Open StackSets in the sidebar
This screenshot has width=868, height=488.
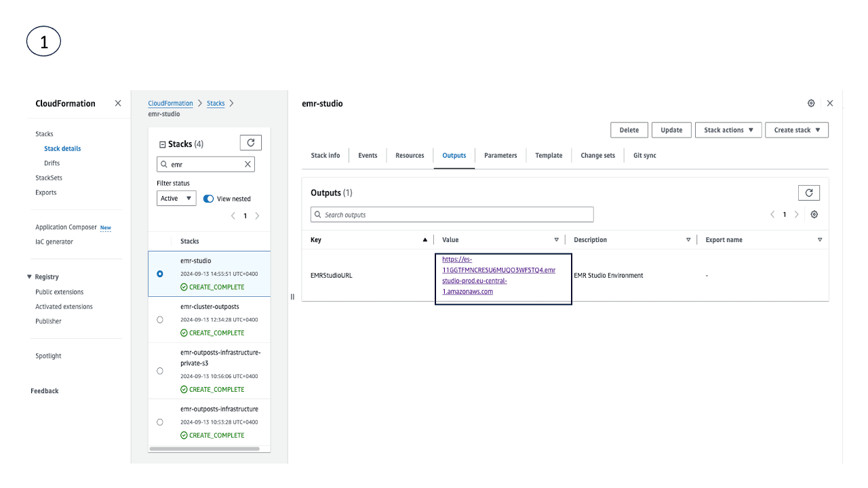[x=49, y=178]
